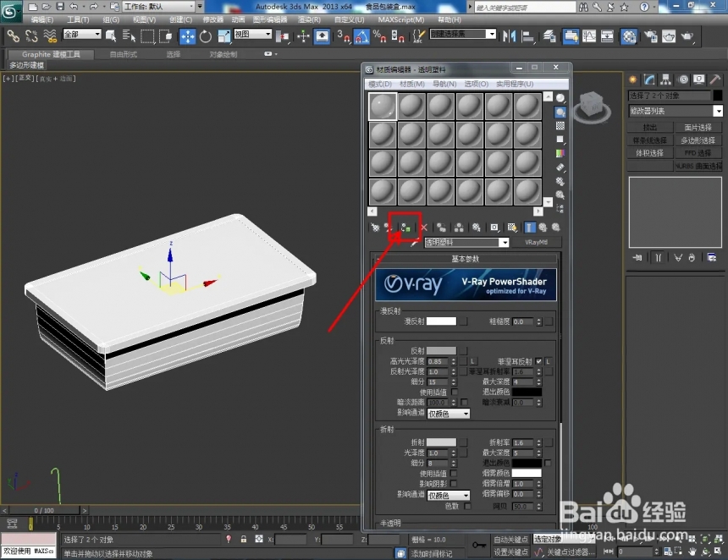Activate Select and Rotate tool
This screenshot has width=728, height=560.
[206, 36]
